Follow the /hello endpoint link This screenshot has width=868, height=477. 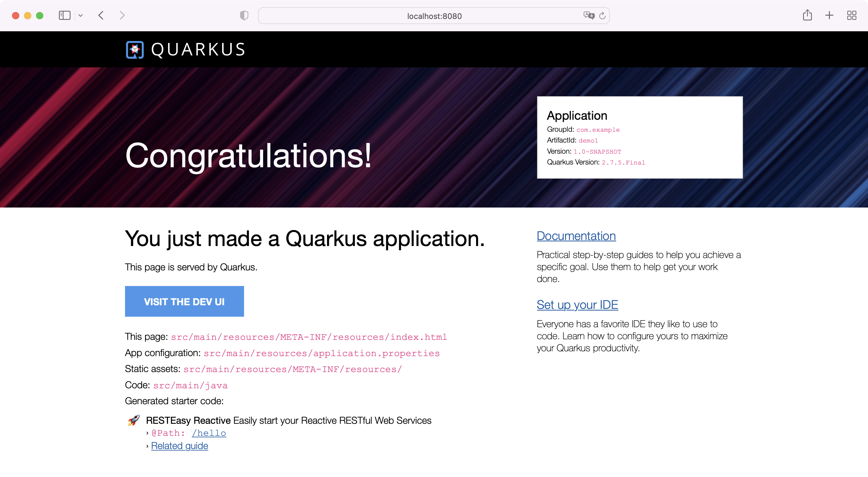pos(209,433)
